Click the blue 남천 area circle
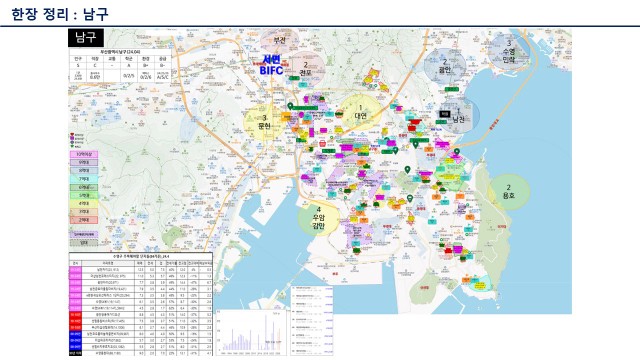The width and height of the screenshot is (640, 360). tap(458, 116)
